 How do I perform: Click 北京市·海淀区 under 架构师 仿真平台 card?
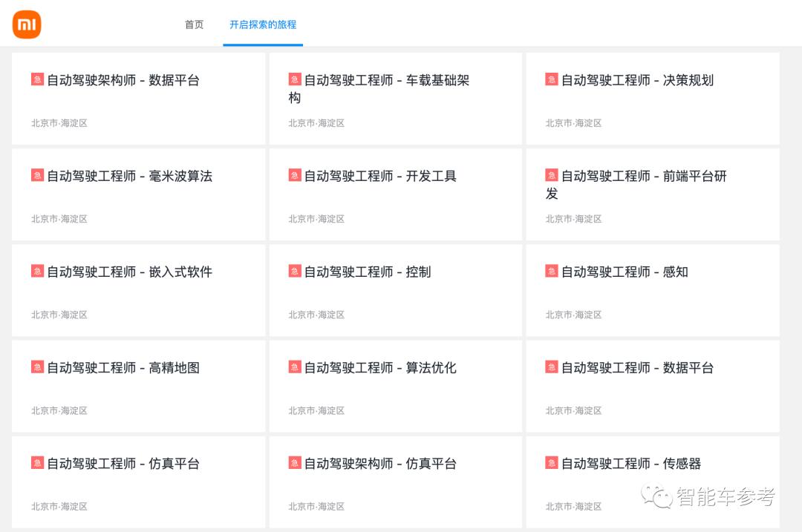(316, 507)
